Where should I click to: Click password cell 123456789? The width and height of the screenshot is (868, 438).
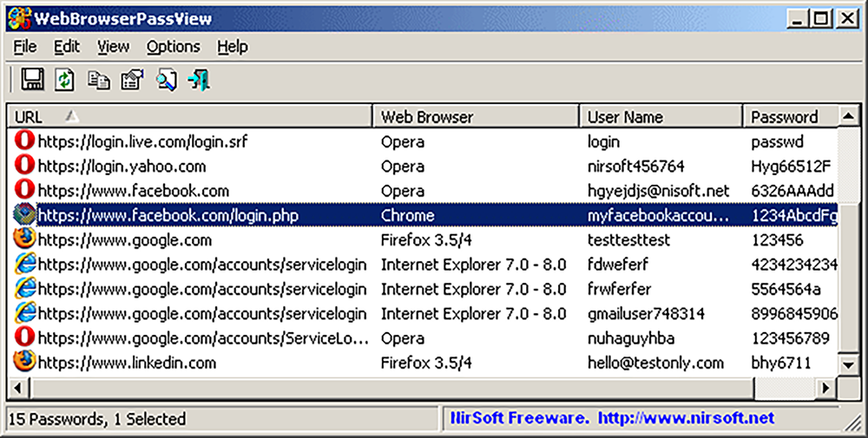tap(791, 338)
